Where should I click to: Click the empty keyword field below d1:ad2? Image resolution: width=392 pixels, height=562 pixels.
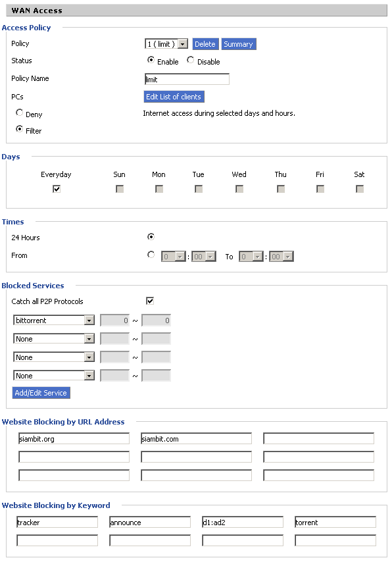click(243, 540)
